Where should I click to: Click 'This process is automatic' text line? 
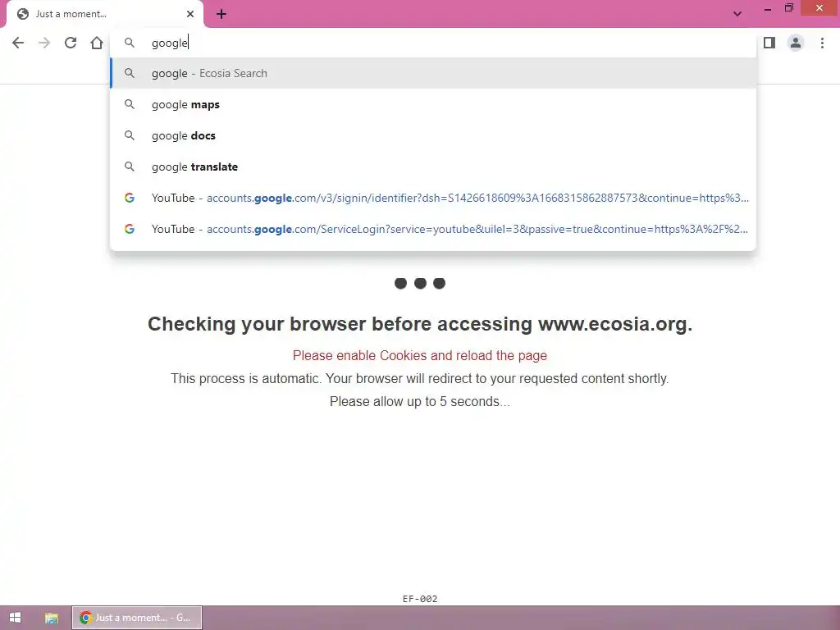[420, 378]
